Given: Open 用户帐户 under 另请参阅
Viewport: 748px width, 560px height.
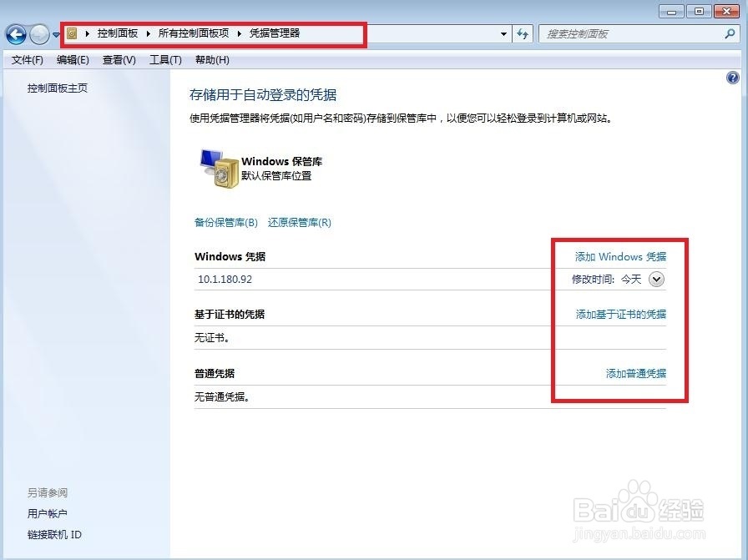Looking at the screenshot, I should [x=48, y=514].
